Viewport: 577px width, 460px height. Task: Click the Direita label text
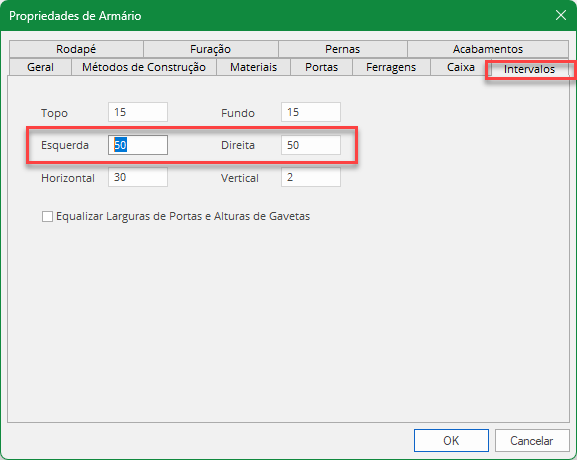point(238,145)
